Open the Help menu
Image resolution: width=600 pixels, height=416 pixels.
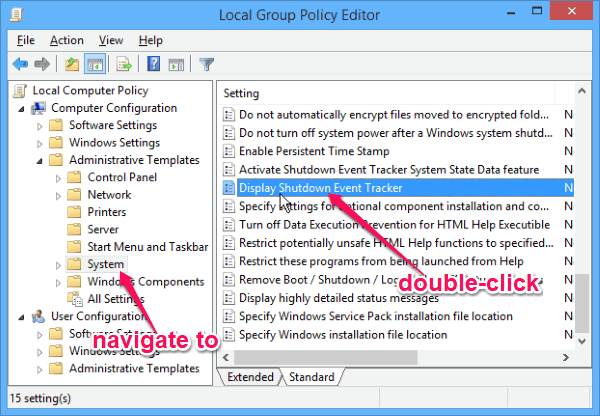point(151,40)
